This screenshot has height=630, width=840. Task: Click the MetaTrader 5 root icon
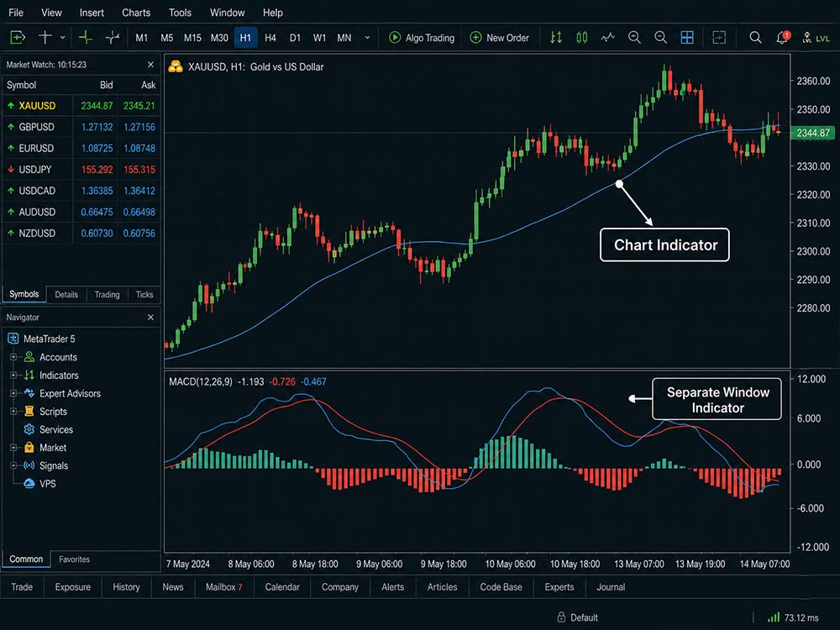tap(13, 339)
